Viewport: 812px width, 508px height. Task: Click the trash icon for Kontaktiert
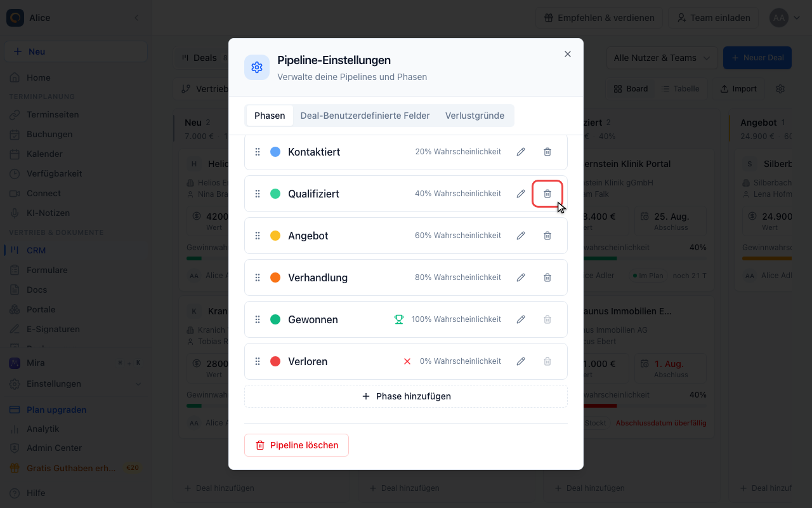[547, 152]
